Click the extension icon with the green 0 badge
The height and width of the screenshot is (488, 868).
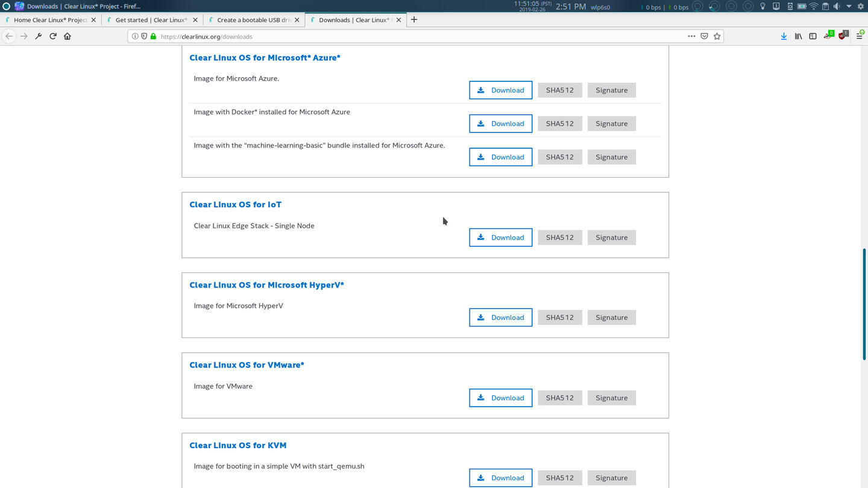point(829,36)
